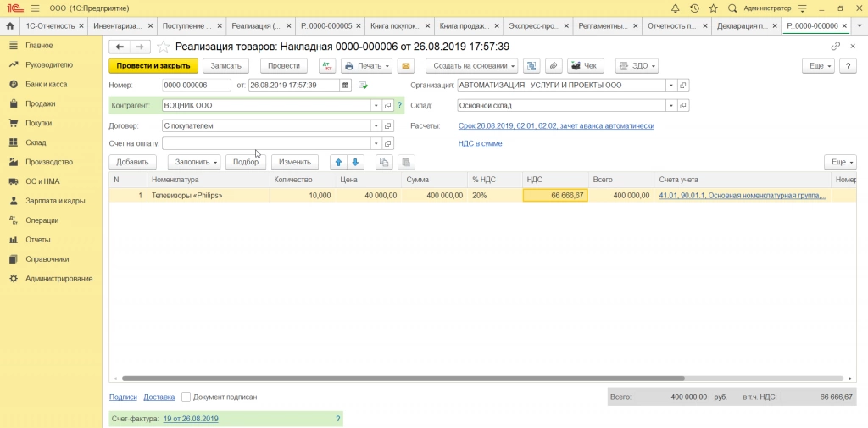868x428 pixels.
Task: Open Администрирование sidebar section
Action: coord(58,279)
